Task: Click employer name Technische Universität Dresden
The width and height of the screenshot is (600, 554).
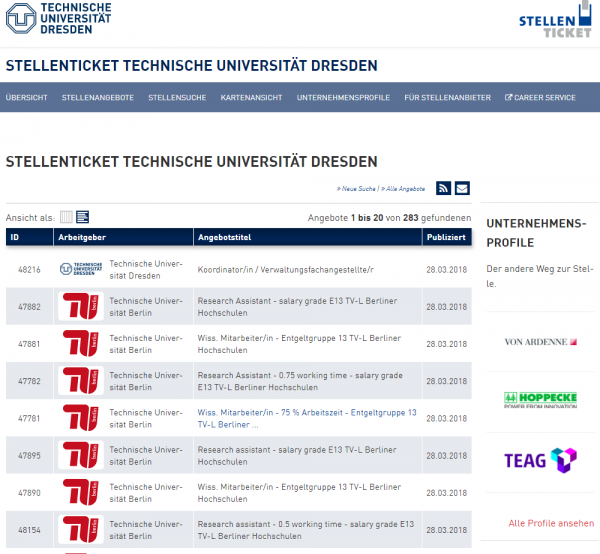Action: [x=146, y=270]
